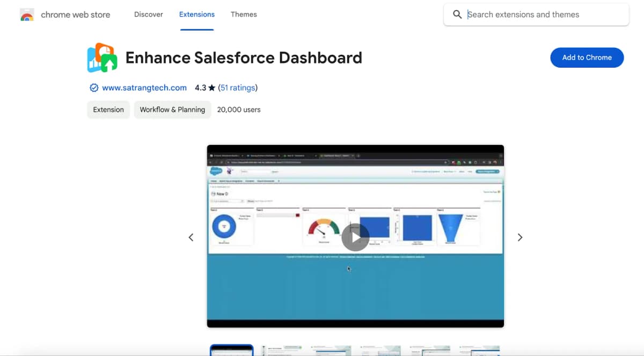The width and height of the screenshot is (644, 356).
Task: Click the Enhance Salesforce Dashboard extension icon
Action: [x=102, y=57]
